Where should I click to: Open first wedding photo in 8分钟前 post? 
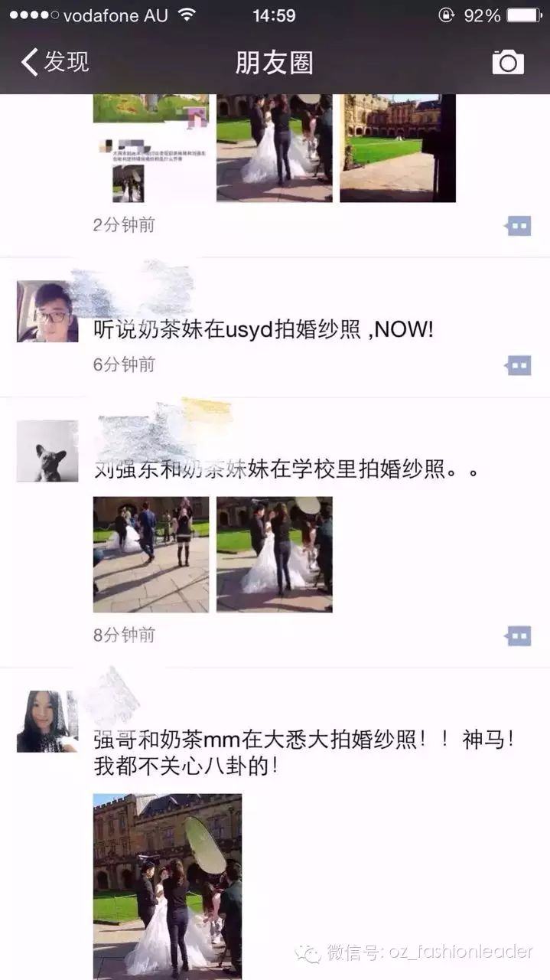pyautogui.click(x=151, y=554)
